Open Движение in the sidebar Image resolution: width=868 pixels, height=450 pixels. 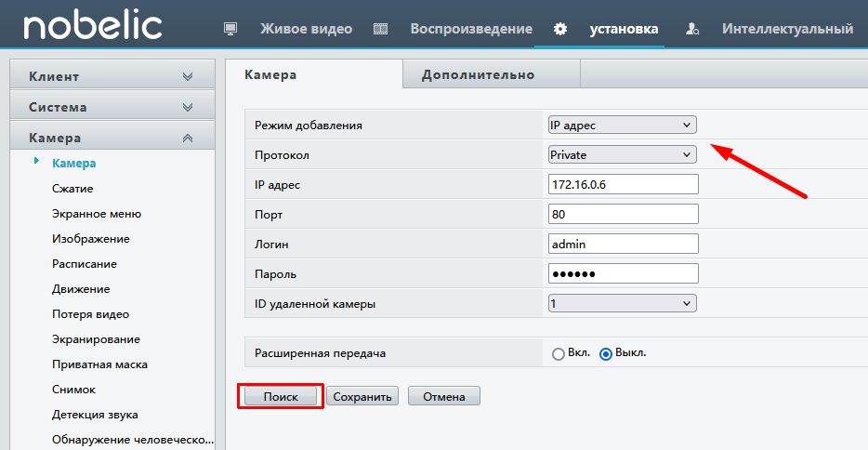(x=81, y=289)
